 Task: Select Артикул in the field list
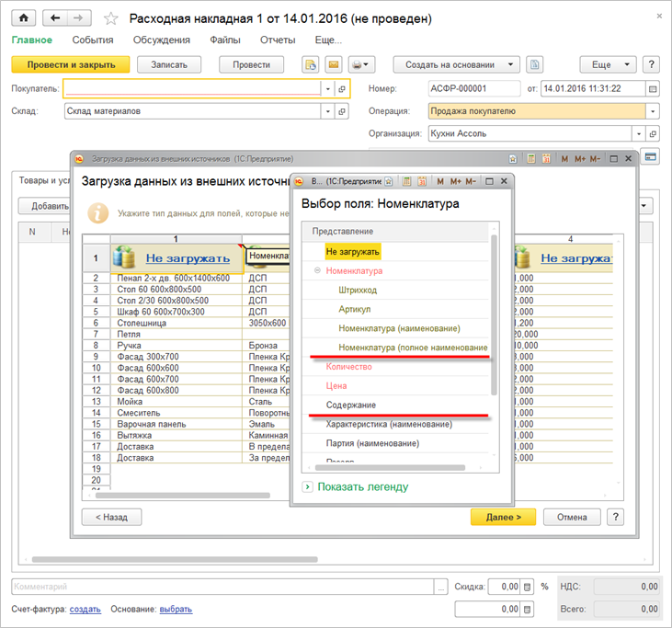(356, 309)
